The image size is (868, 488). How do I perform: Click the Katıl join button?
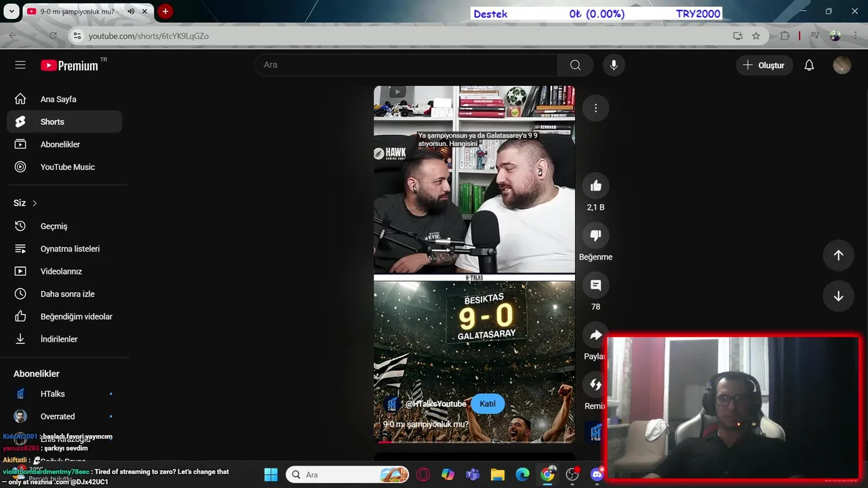(488, 404)
